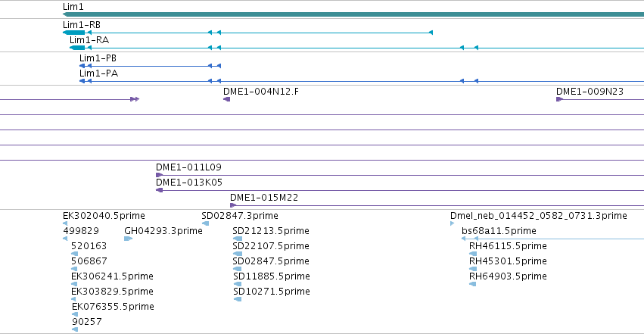Screen dimensions: 644x334
Task: Select the EK076355.5prime EST label
Action: click(x=113, y=307)
